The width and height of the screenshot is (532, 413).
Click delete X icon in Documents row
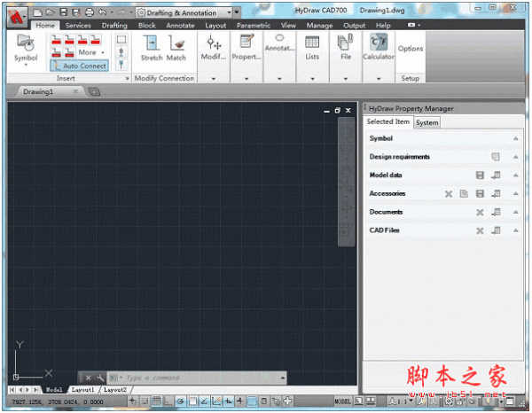tap(480, 213)
